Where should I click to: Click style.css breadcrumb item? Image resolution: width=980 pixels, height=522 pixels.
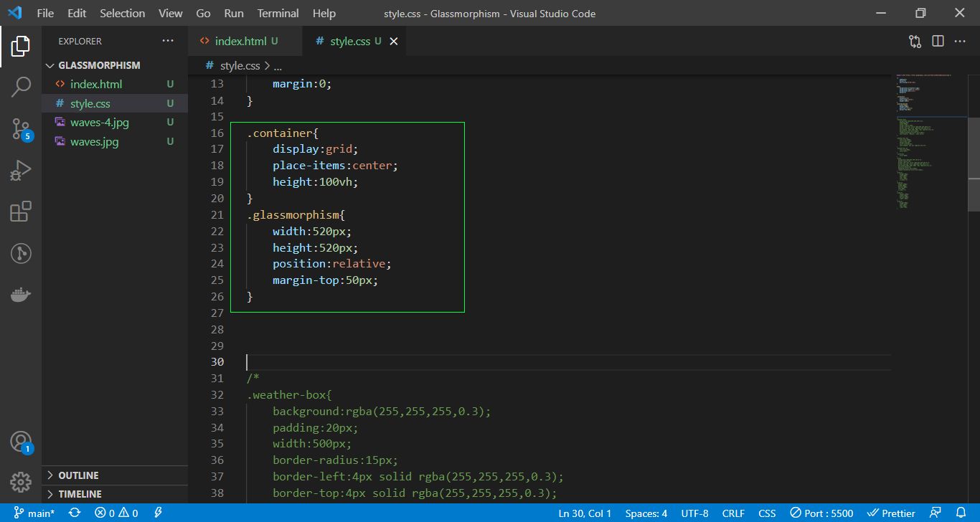pos(233,65)
